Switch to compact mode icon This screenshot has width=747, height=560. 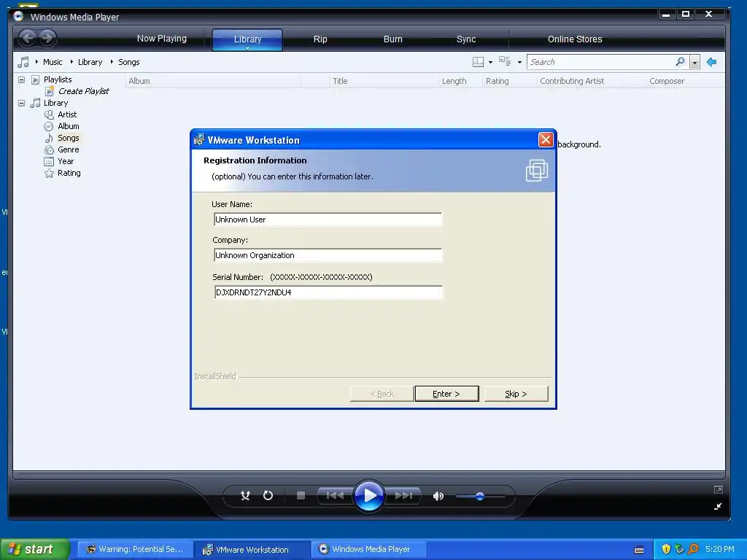[718, 506]
